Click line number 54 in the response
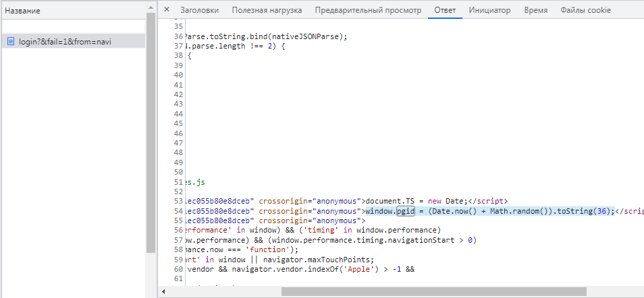The image size is (644, 298). click(x=178, y=211)
